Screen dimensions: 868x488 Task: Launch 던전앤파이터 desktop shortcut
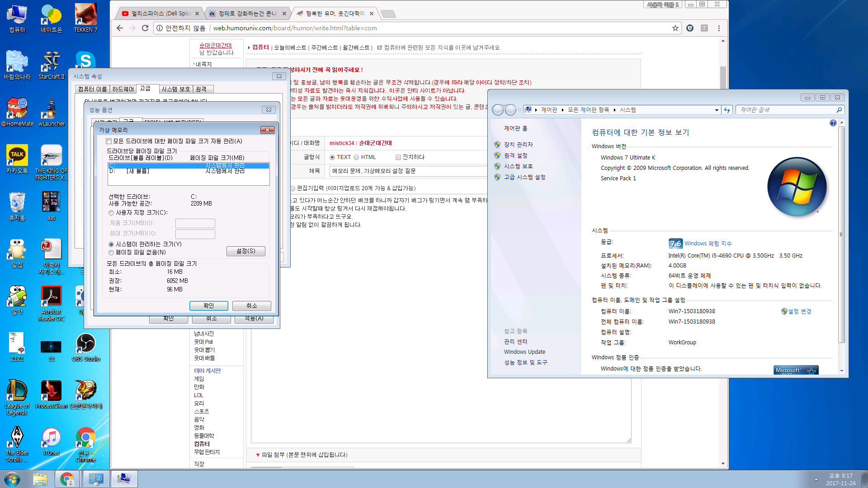[x=86, y=394]
